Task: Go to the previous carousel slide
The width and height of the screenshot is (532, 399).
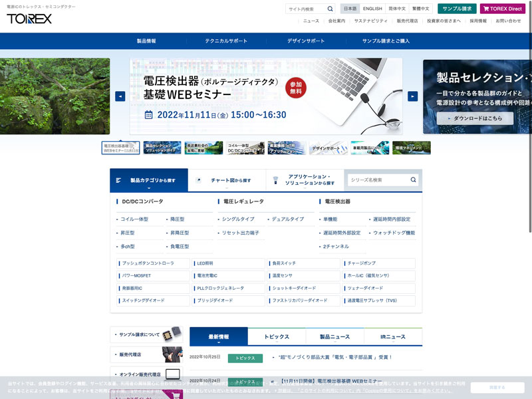Action: pos(120,96)
